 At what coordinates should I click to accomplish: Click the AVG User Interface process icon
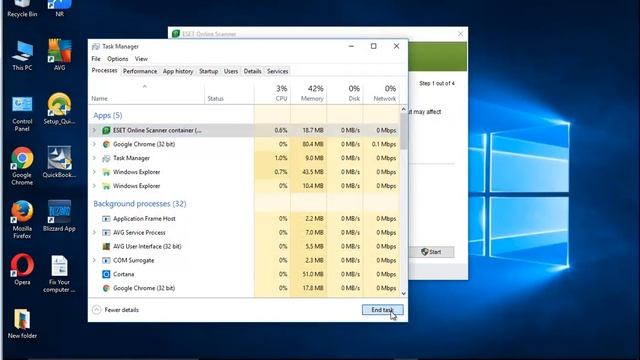click(x=106, y=247)
